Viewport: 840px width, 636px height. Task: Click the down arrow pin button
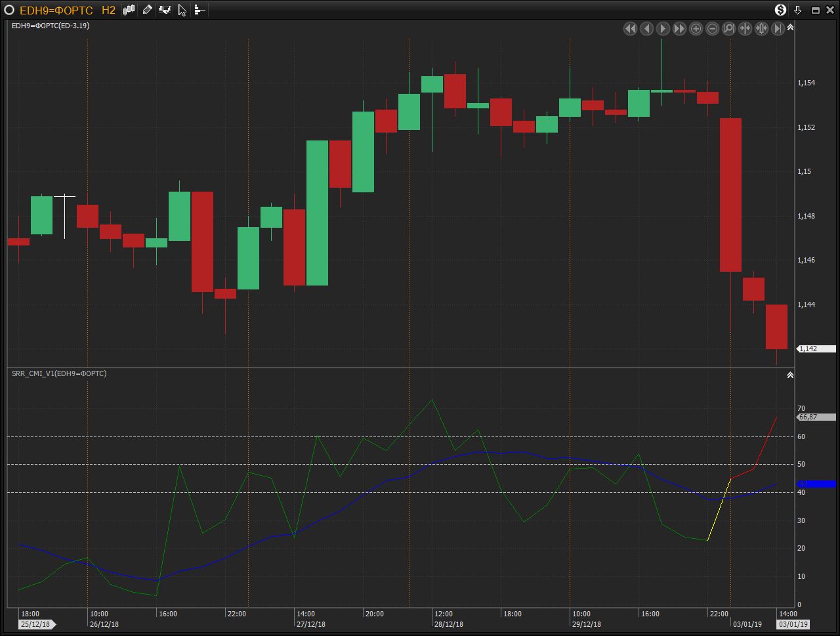[x=798, y=10]
